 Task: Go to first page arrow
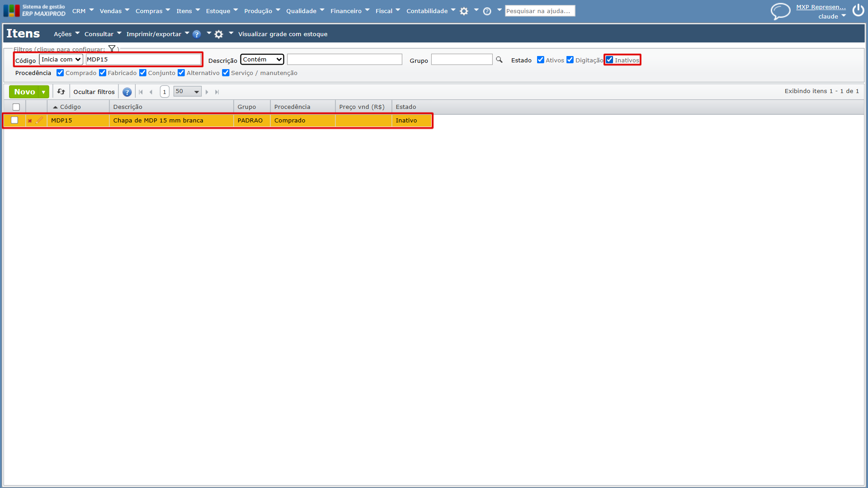[141, 92]
